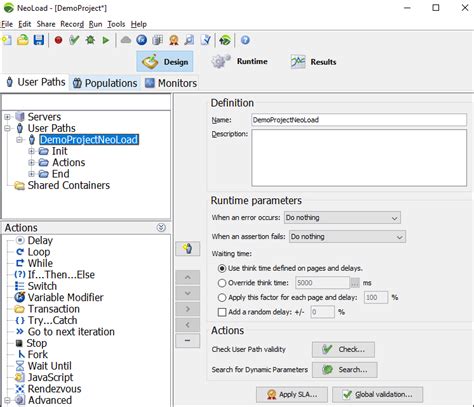Screen dimensions: 474x407
Task: Click the green check User Path icon in toolbar
Action: pos(74,40)
